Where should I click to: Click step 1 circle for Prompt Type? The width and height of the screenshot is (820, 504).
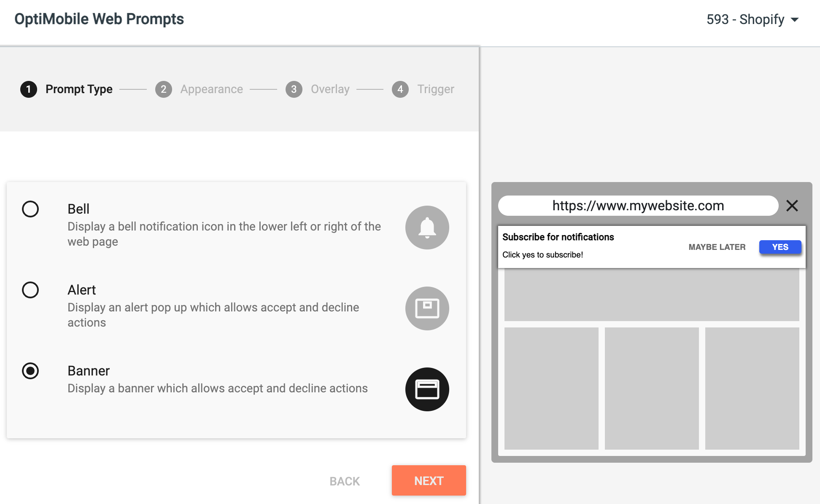coord(29,89)
